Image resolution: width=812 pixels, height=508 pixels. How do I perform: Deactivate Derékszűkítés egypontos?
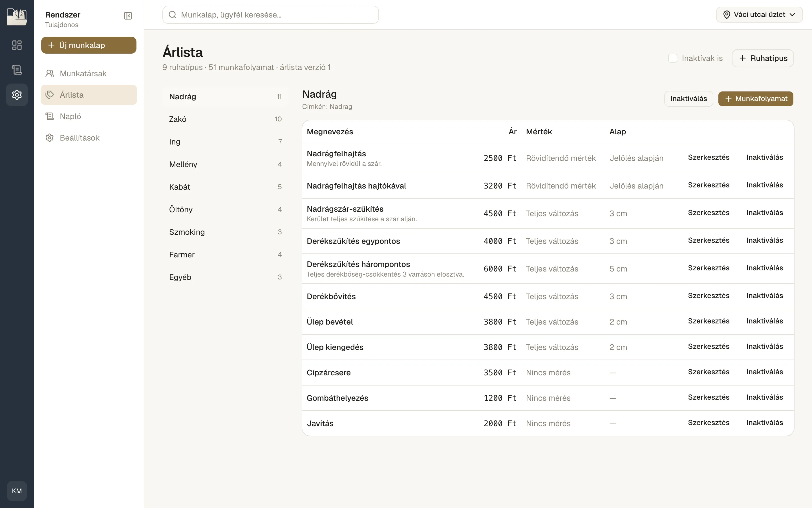pos(764,240)
